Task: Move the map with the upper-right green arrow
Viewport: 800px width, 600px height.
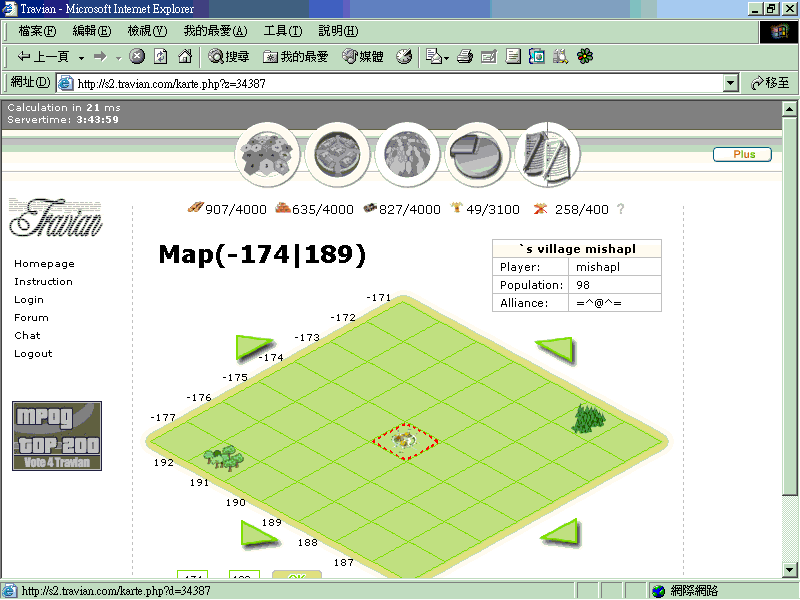Action: (555, 350)
